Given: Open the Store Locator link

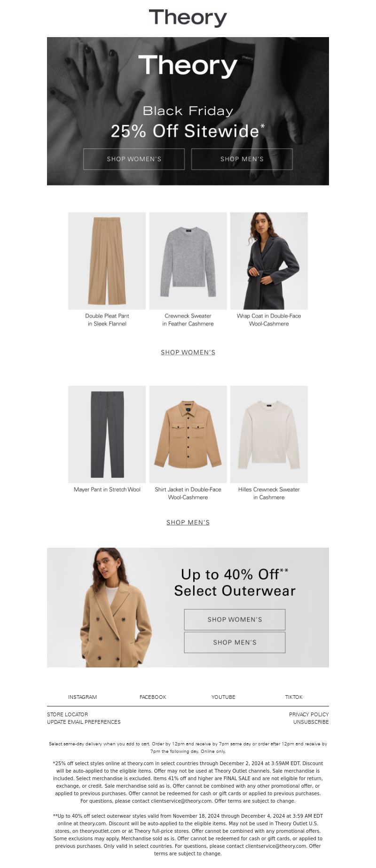Looking at the screenshot, I should point(68,714).
